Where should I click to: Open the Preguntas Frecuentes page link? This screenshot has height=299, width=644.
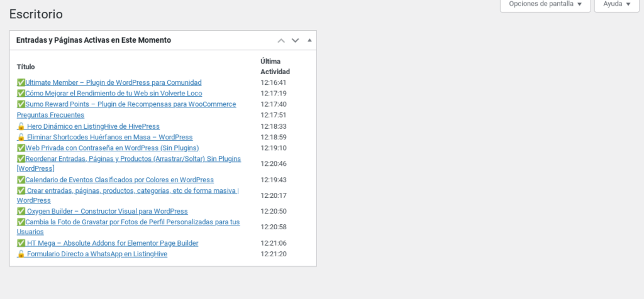pos(50,115)
